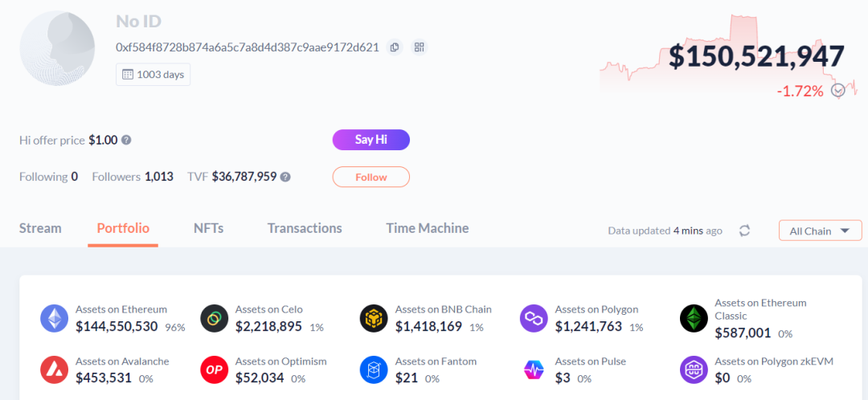Click the Polygon chain icon
Image resolution: width=868 pixels, height=400 pixels.
tap(534, 318)
